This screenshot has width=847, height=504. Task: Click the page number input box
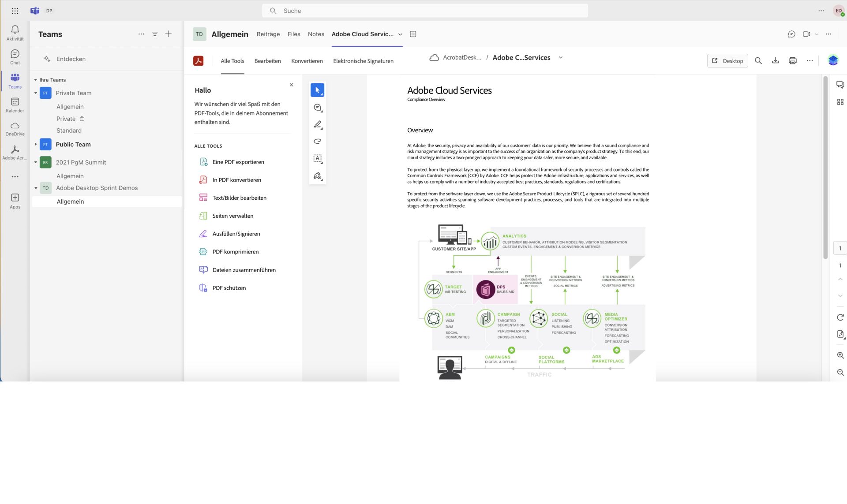[x=840, y=248]
